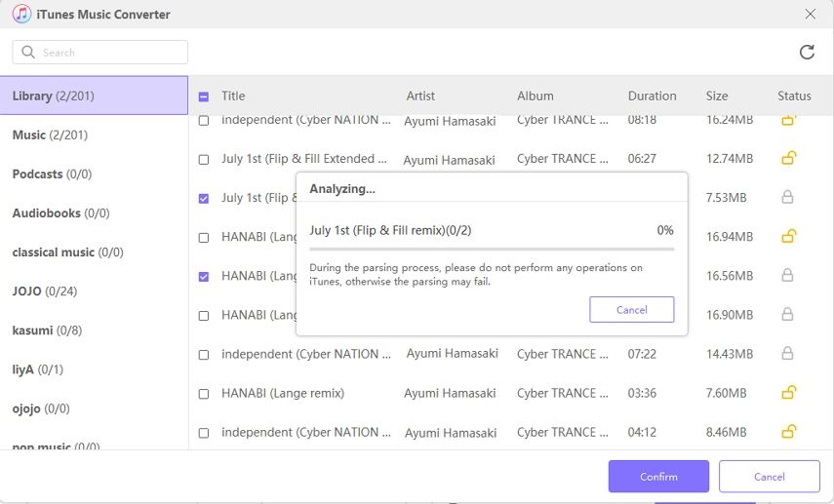Click the analyzing progress bar
834x504 pixels.
pos(492,249)
